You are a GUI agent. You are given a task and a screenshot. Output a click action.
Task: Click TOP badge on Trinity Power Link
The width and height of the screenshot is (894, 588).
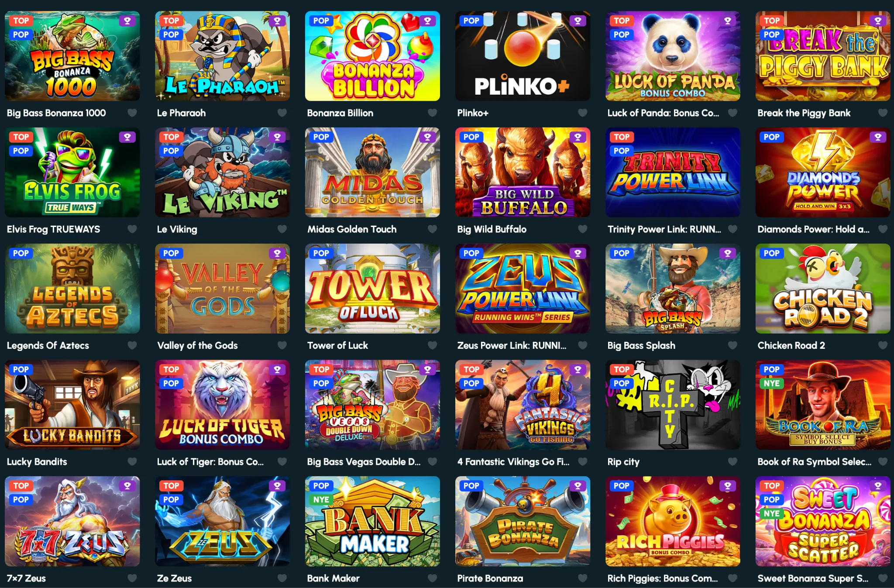click(x=622, y=137)
